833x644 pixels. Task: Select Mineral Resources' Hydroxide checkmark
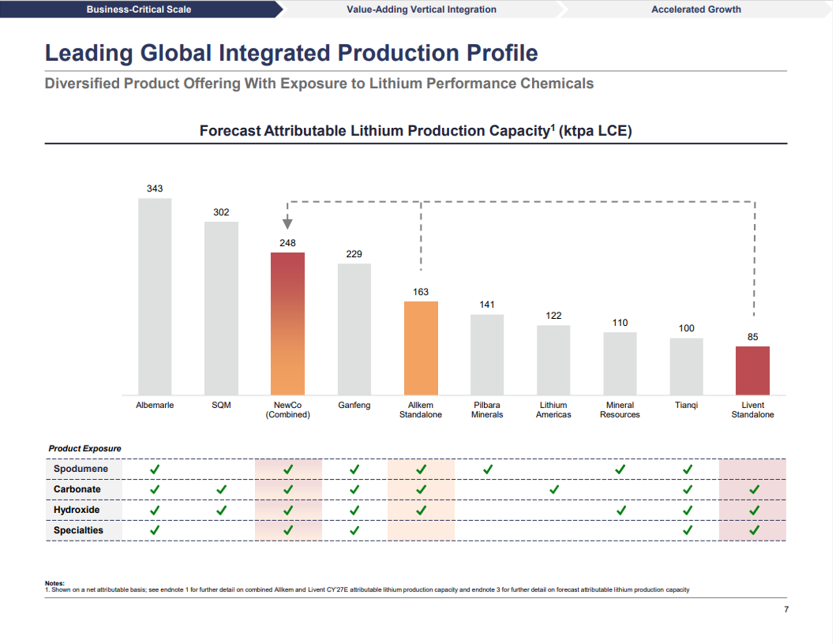pos(621,510)
